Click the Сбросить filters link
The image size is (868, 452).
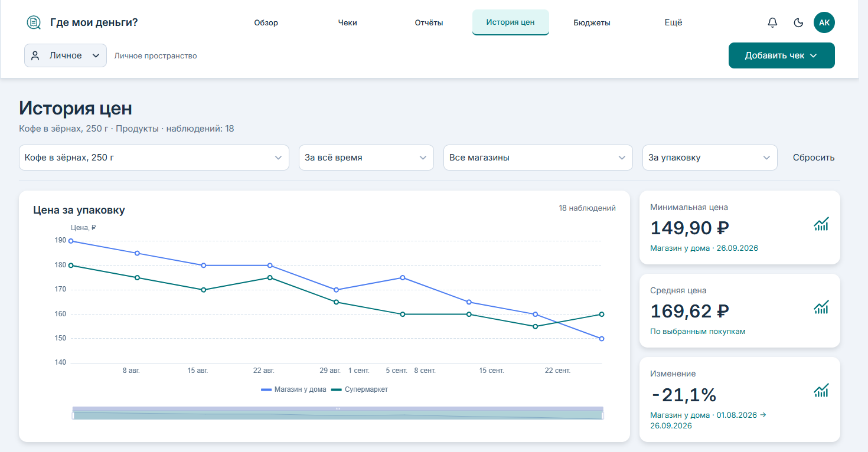814,158
